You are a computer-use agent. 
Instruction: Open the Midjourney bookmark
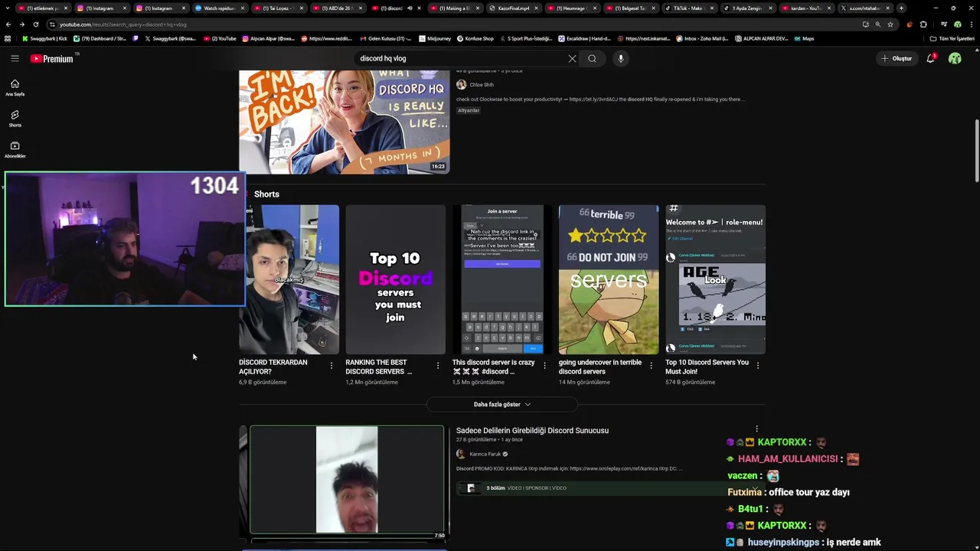435,38
